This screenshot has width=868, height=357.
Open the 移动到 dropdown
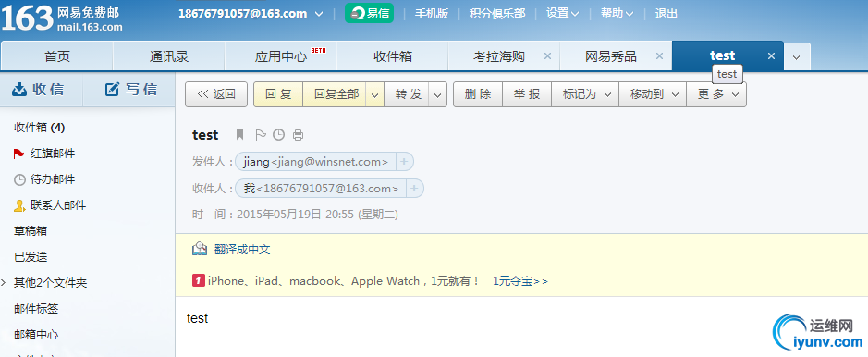click(x=653, y=94)
